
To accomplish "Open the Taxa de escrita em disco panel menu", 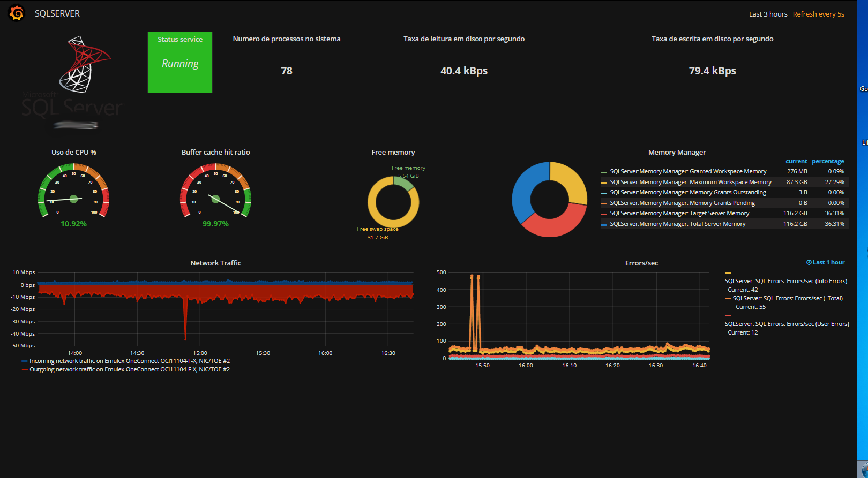I will (713, 39).
